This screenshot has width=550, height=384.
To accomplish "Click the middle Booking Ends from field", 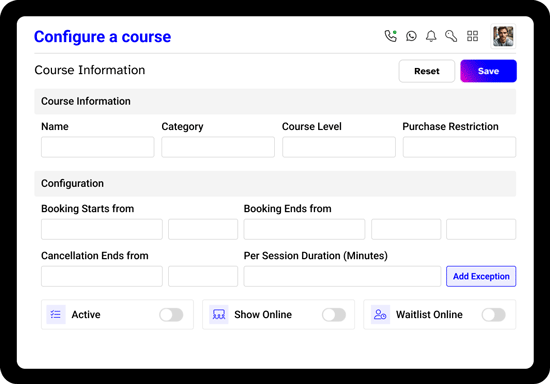I will click(x=406, y=229).
